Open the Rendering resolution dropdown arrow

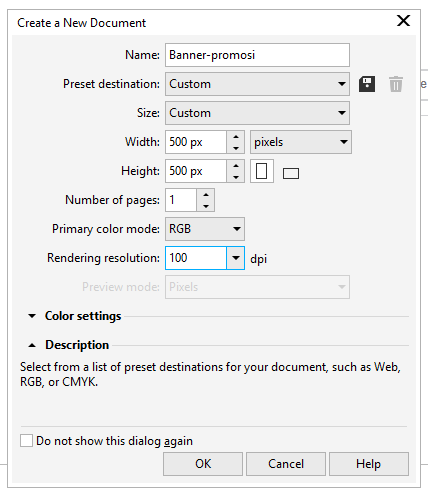236,258
